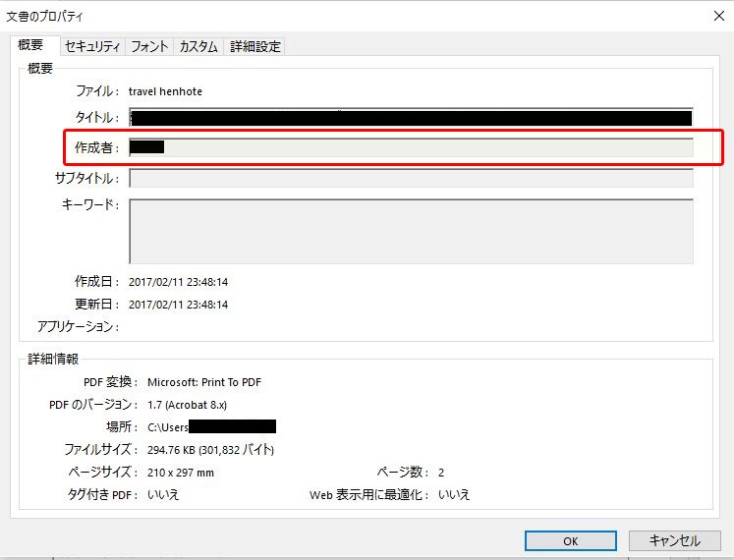
Task: Click the 作成者 input field
Action: 411,147
